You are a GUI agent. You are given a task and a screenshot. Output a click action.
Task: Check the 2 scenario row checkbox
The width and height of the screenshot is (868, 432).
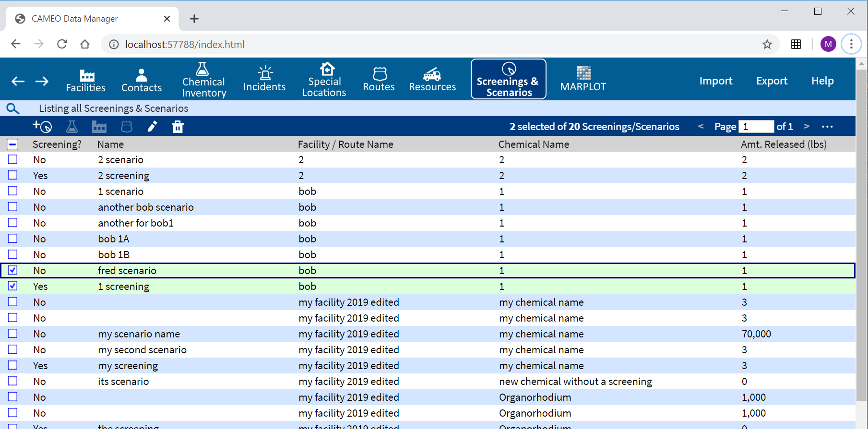(13, 159)
